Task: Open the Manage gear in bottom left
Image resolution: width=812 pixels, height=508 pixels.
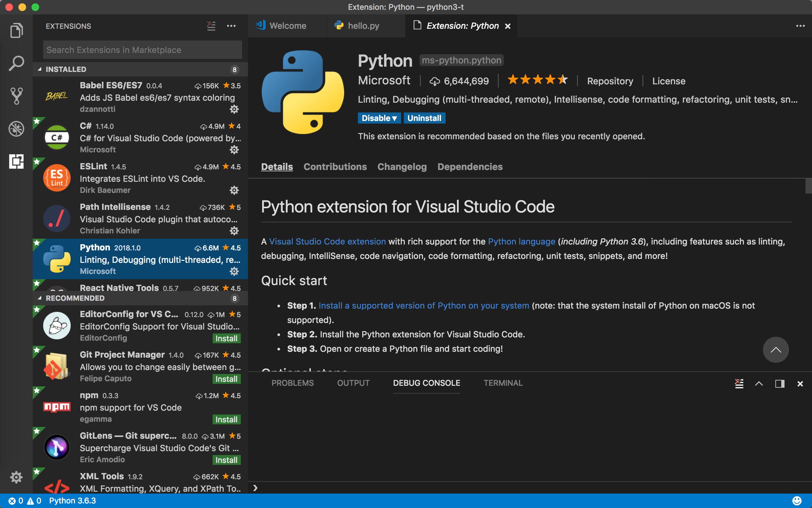Action: [16, 477]
